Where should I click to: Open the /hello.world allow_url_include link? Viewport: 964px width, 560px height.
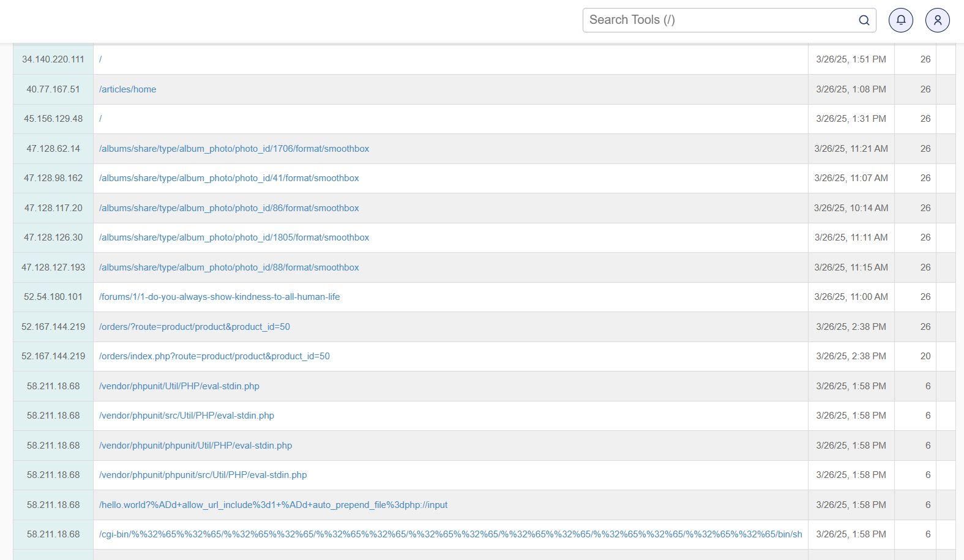(x=273, y=505)
